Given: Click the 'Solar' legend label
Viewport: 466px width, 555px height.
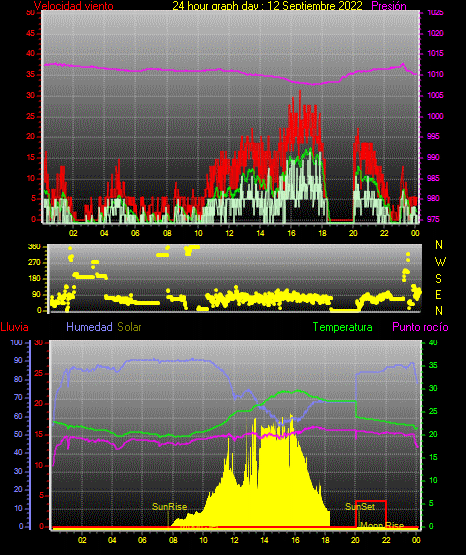Looking at the screenshot, I should pos(129,327).
